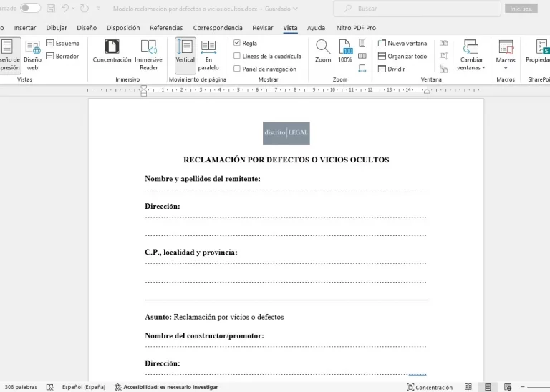Viewport: 550px width, 392px height.
Task: Set zoom to 100% button
Action: 345,51
